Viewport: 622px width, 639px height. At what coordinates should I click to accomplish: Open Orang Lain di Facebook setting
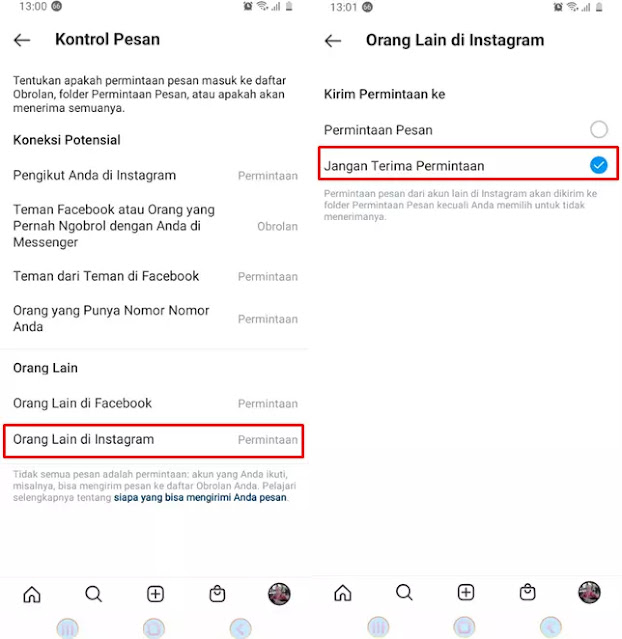(x=155, y=403)
